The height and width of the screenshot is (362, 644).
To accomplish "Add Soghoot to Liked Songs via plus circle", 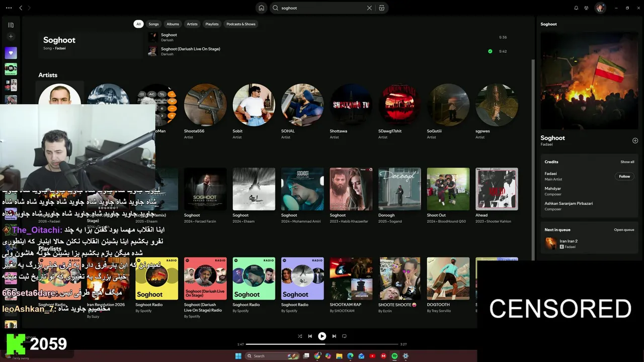I will pos(635,141).
